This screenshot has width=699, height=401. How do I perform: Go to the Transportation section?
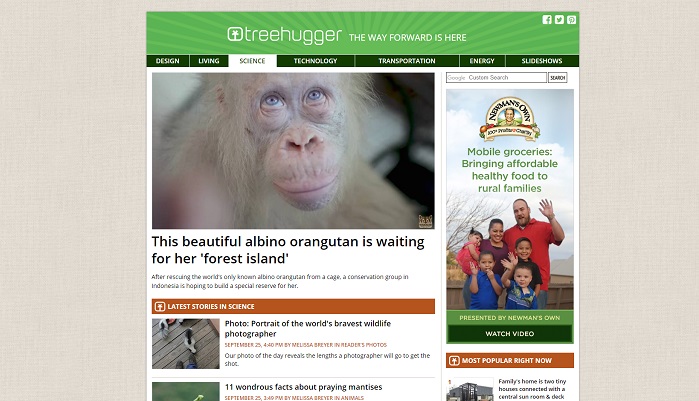407,61
